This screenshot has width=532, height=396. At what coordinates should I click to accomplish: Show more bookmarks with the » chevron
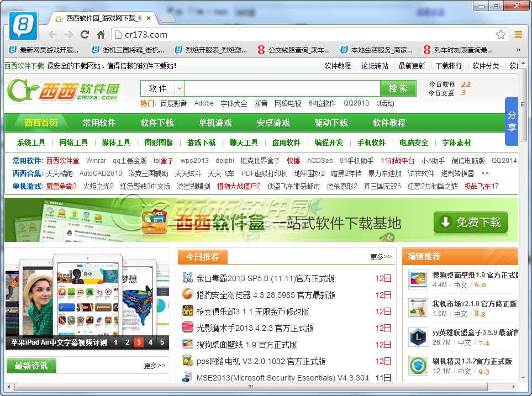pos(518,50)
